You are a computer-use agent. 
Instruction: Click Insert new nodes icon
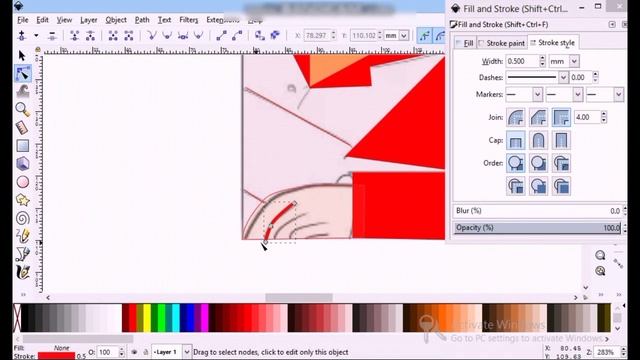point(22,36)
